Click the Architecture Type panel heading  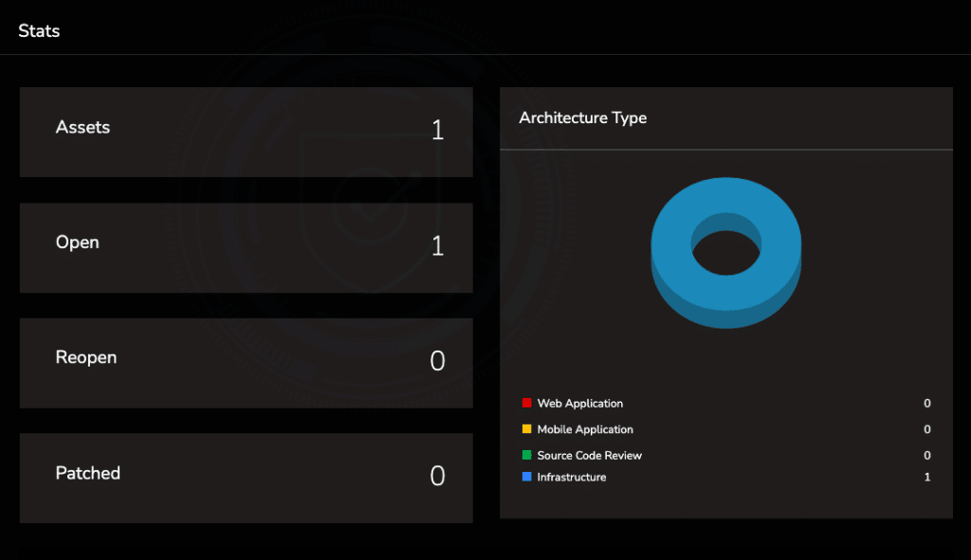pyautogui.click(x=583, y=117)
